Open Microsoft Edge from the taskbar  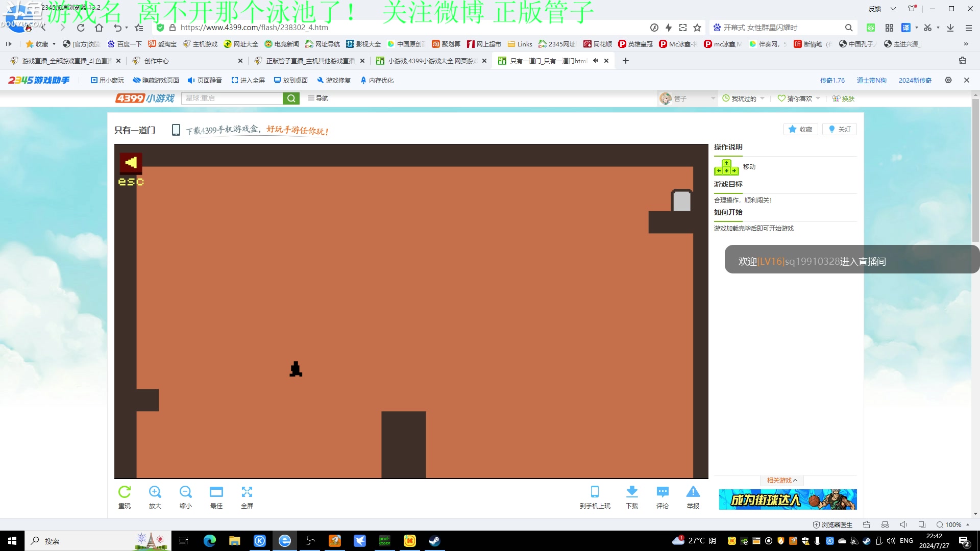tap(210, 541)
